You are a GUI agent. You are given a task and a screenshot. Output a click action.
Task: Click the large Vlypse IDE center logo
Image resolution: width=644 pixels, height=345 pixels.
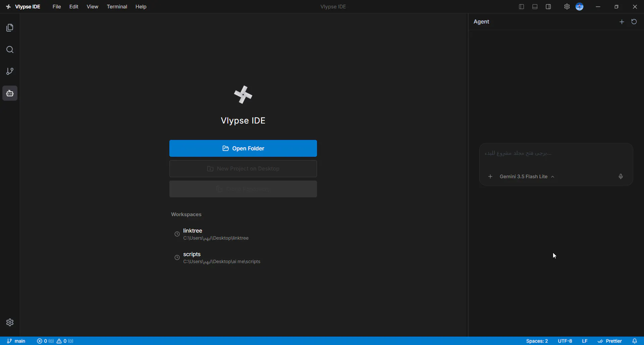[243, 95]
